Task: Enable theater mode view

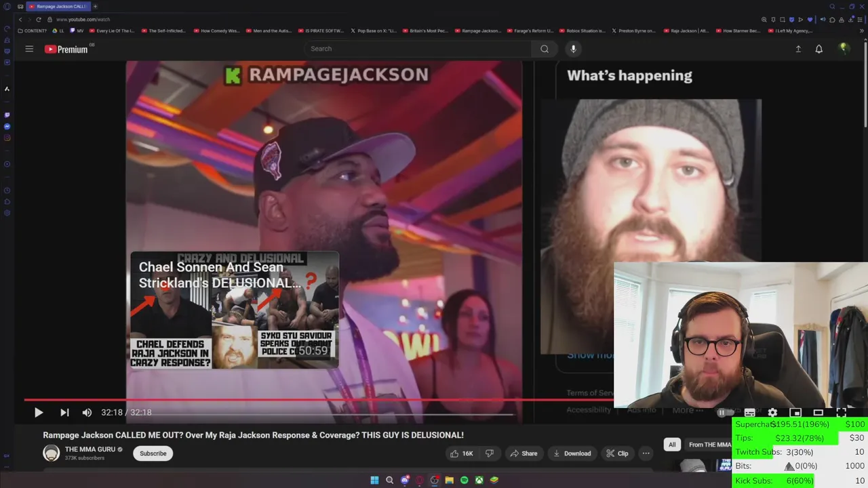Action: tap(818, 412)
